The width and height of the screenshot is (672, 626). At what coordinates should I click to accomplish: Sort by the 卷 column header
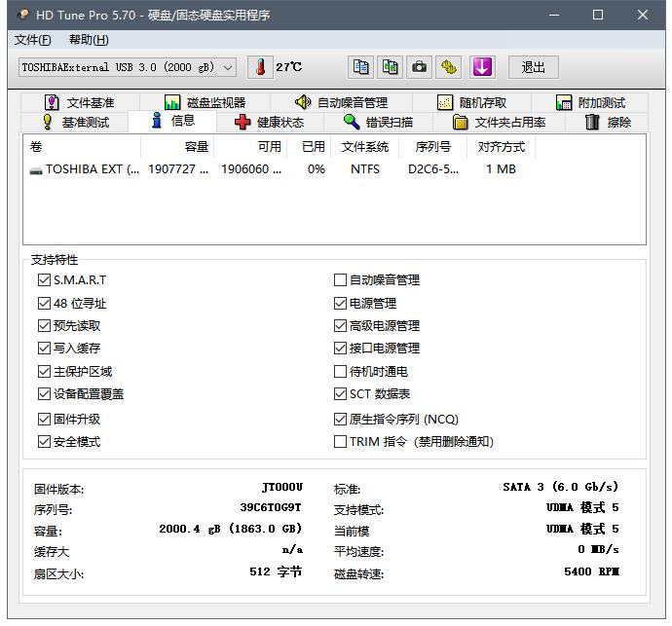82,147
